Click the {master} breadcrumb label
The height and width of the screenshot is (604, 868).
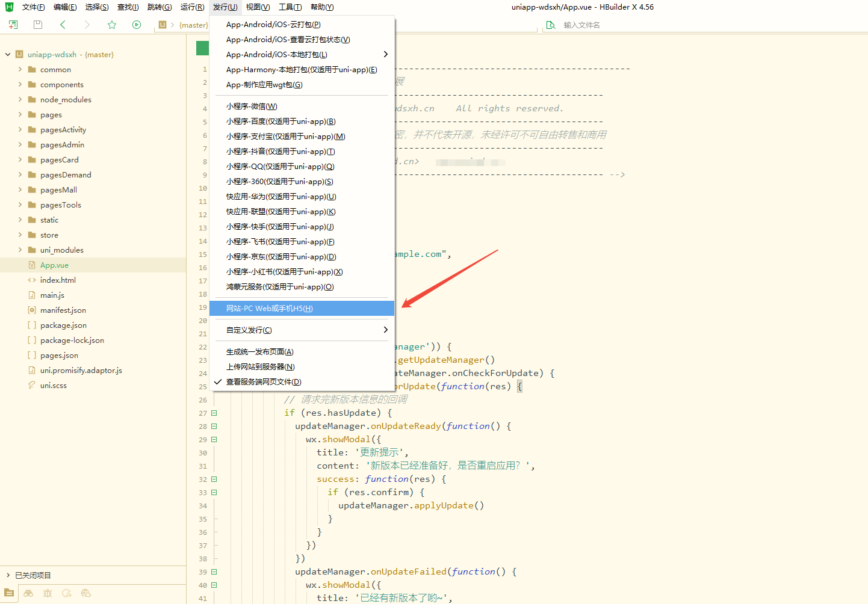[x=193, y=25]
